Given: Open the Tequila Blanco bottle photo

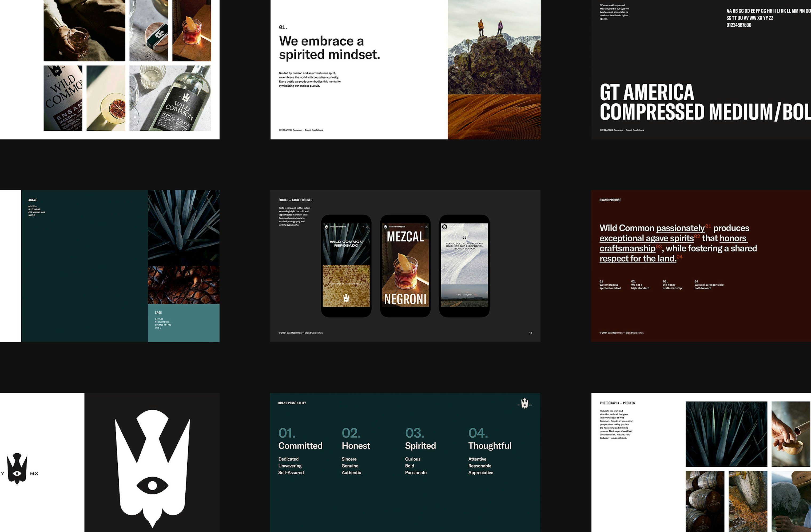Looking at the screenshot, I should (x=170, y=98).
